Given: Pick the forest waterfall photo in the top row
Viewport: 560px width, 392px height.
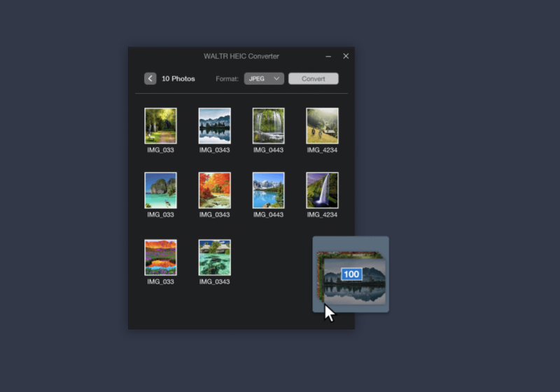Looking at the screenshot, I should coord(268,125).
